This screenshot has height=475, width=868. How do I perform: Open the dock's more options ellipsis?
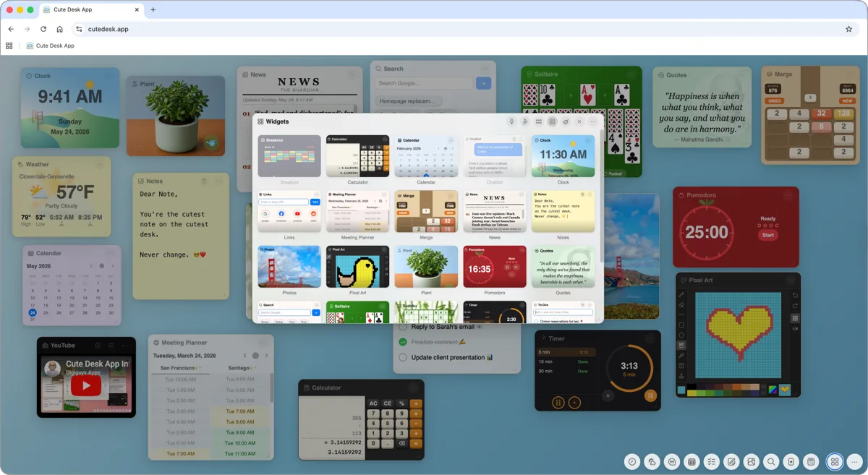855,462
